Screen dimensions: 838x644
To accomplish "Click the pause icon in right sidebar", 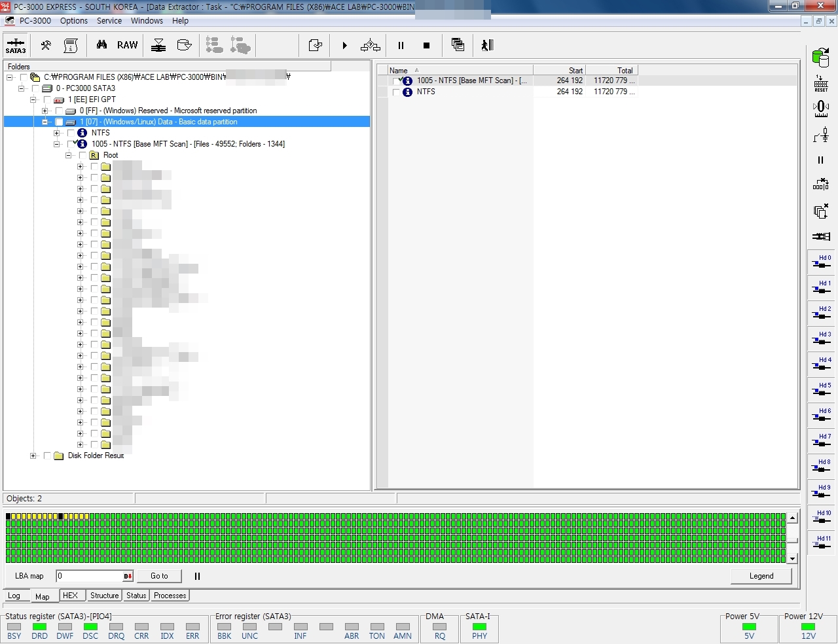I will click(821, 160).
